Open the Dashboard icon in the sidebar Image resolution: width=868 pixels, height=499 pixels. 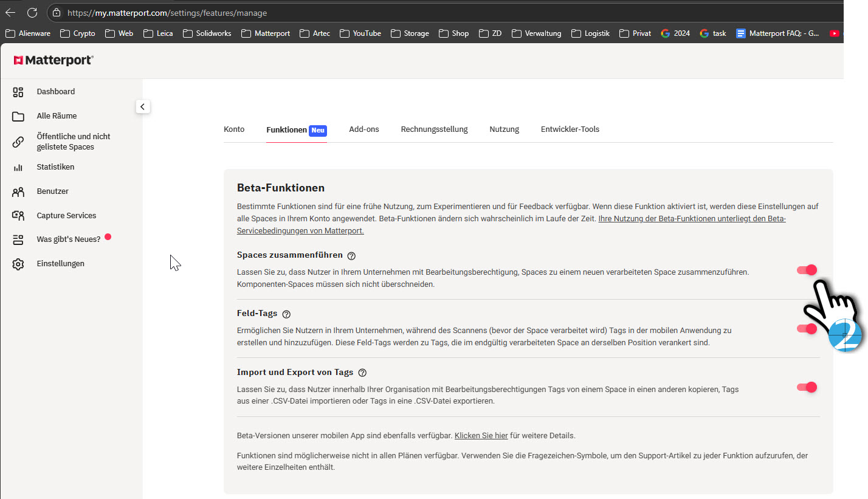(x=18, y=92)
